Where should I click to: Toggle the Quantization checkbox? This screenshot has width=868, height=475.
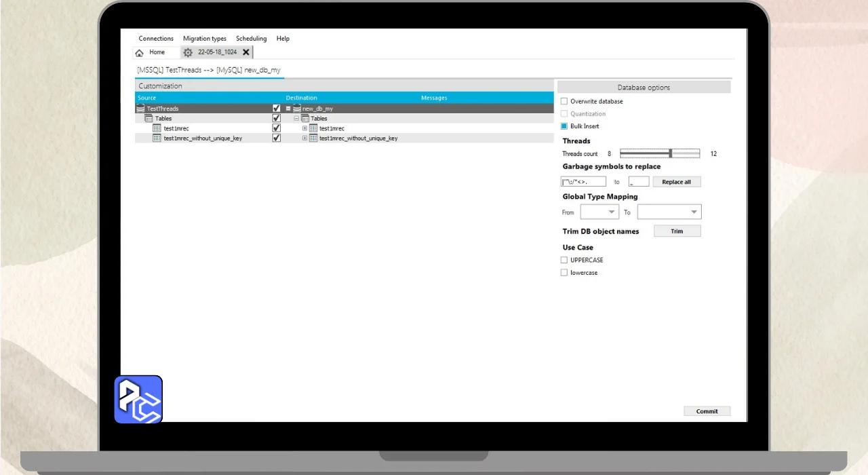[564, 114]
